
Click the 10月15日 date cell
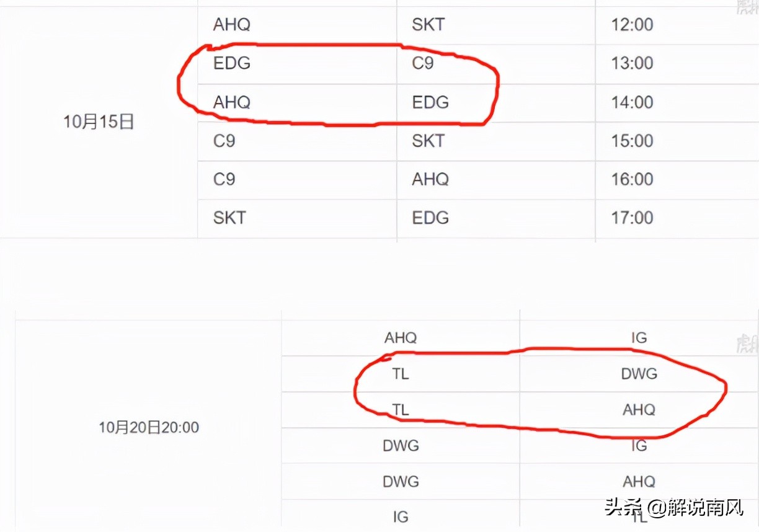click(99, 122)
